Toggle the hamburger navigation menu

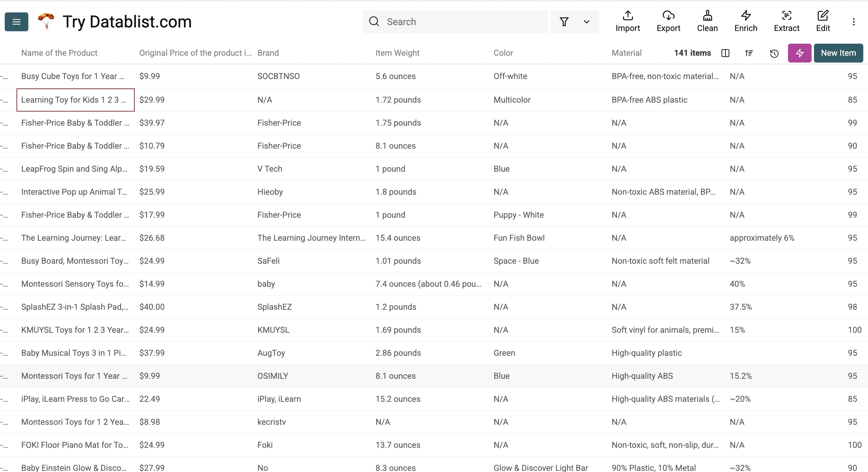[16, 22]
